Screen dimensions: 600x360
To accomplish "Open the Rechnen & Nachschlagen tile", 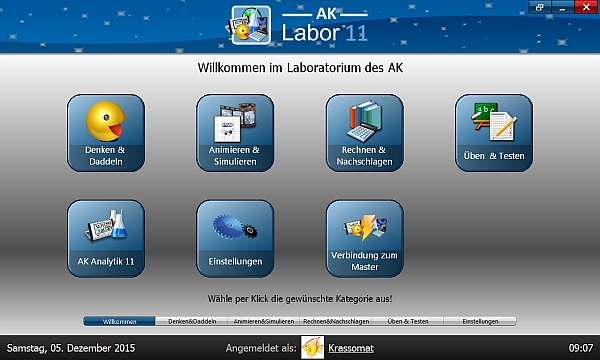I will pos(365,133).
